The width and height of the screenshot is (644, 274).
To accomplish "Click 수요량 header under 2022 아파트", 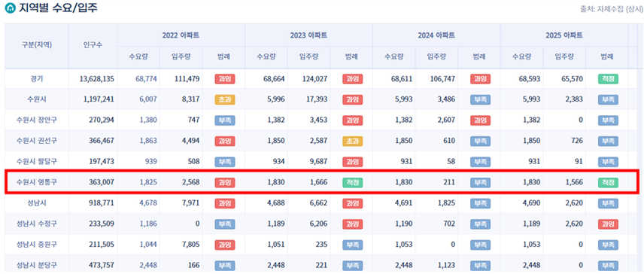I will 138,57.
